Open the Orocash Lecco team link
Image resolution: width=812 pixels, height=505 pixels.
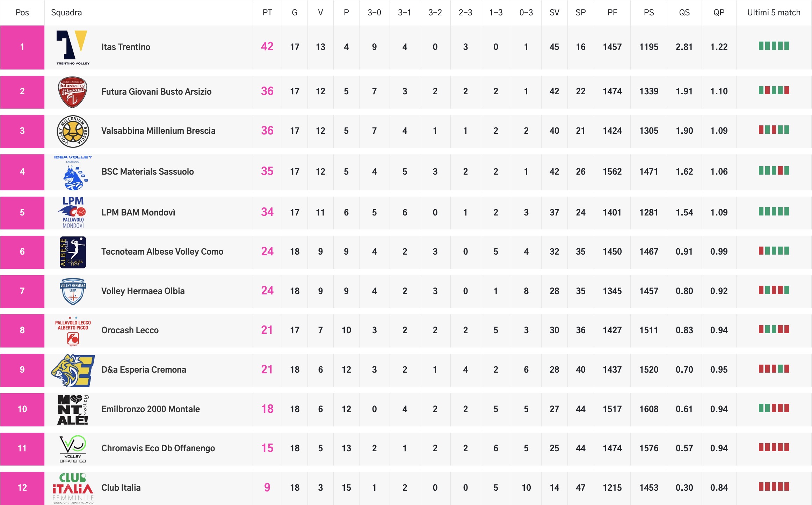130,330
